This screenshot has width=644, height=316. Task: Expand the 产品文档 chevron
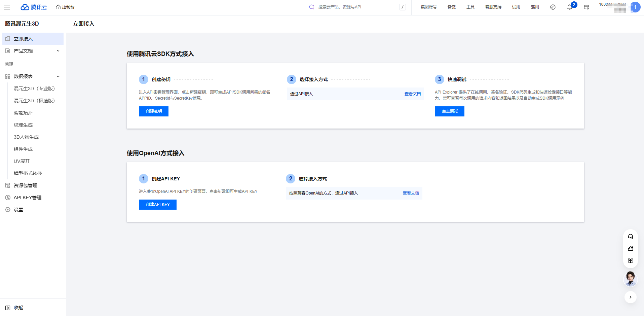point(58,51)
